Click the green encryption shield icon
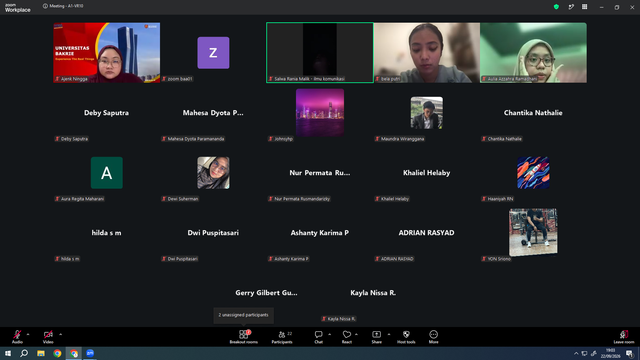 [556, 7]
